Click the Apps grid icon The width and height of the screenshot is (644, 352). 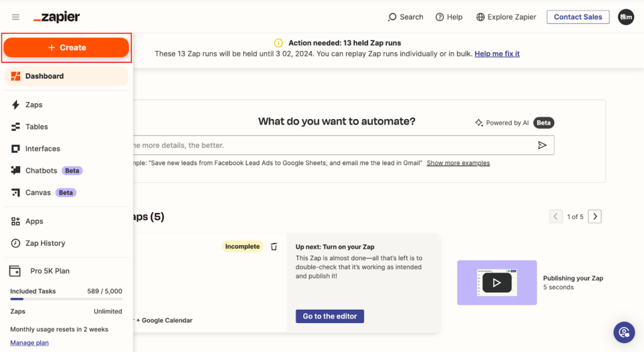coord(16,221)
